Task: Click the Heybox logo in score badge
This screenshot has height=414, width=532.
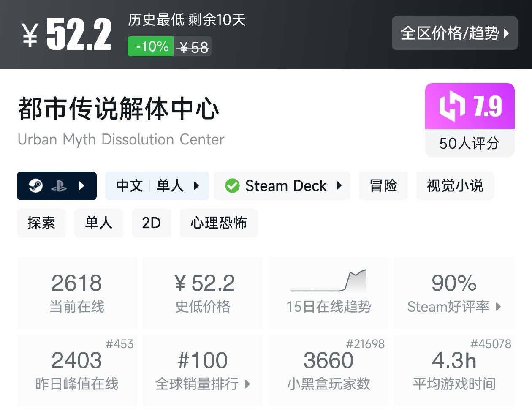Action: (452, 106)
